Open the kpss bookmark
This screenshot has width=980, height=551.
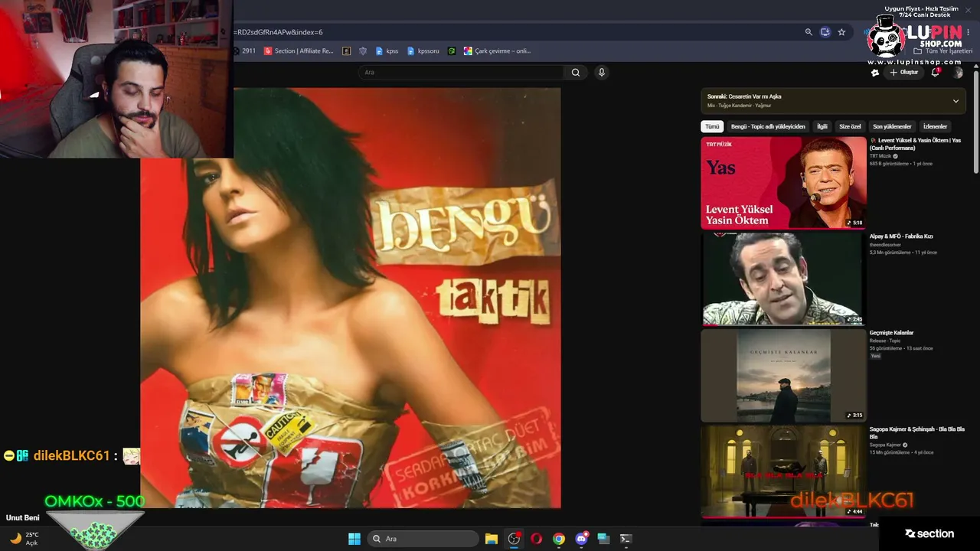387,51
